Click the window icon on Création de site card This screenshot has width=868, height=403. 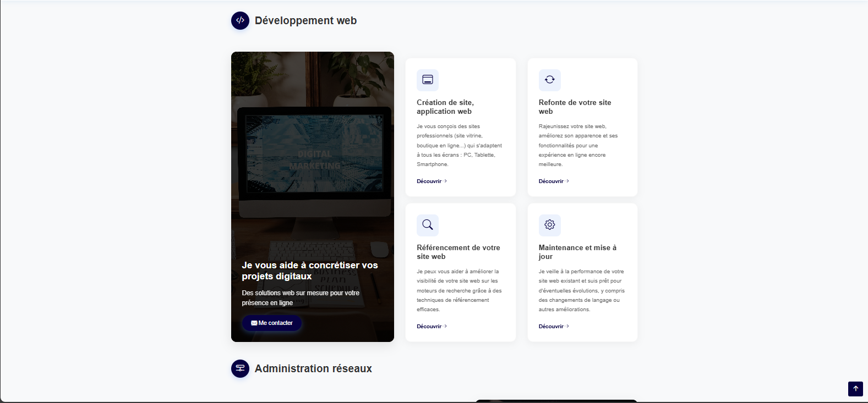(x=428, y=80)
